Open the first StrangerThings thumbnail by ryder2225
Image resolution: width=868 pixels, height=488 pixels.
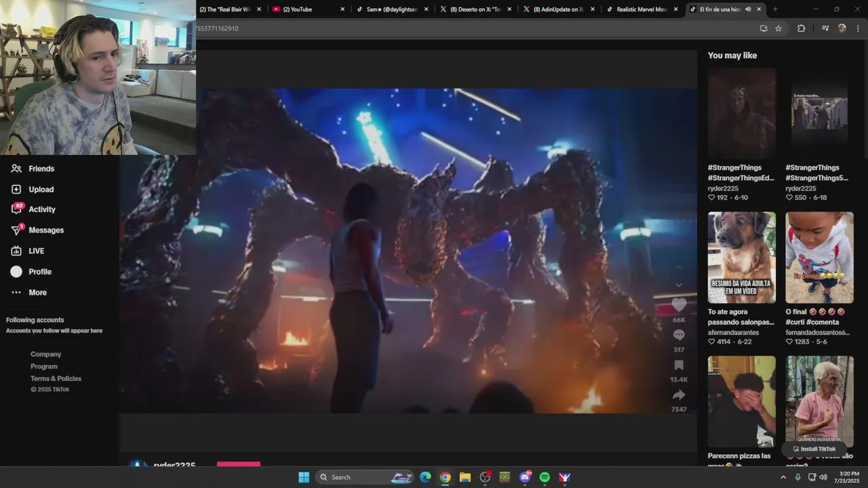click(x=741, y=114)
